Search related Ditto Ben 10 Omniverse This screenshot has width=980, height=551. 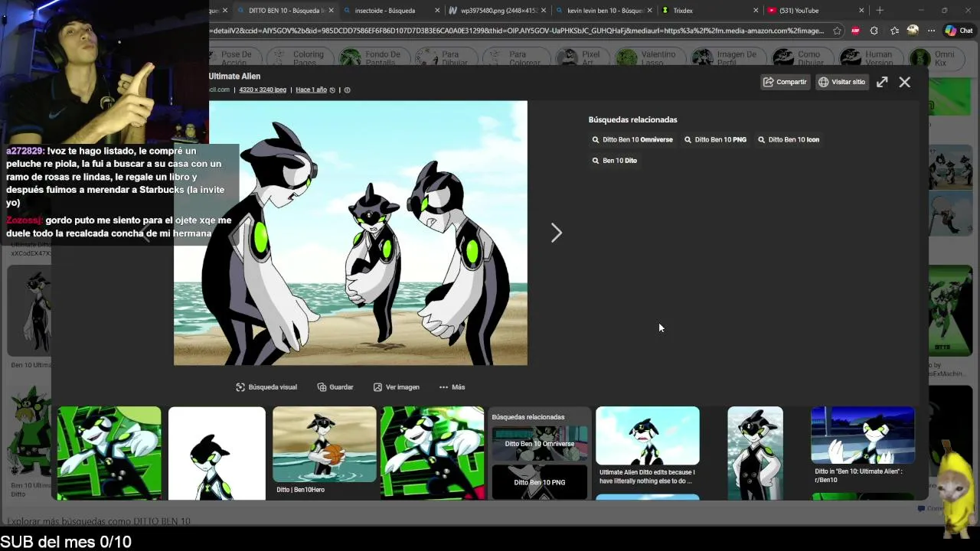632,140
